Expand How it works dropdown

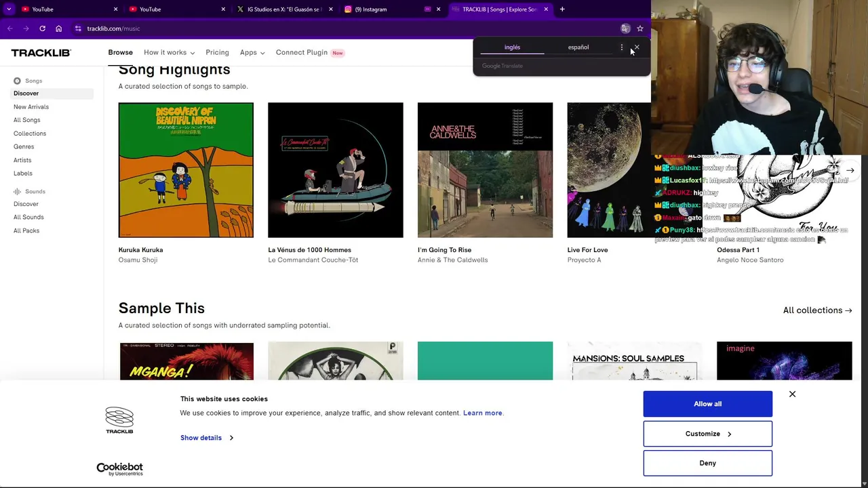coord(169,52)
